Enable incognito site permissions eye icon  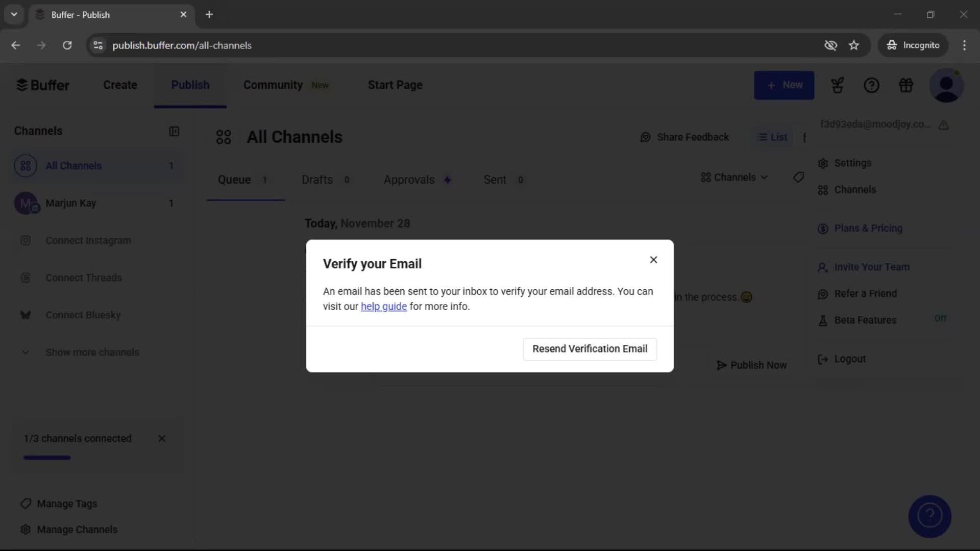[831, 45]
